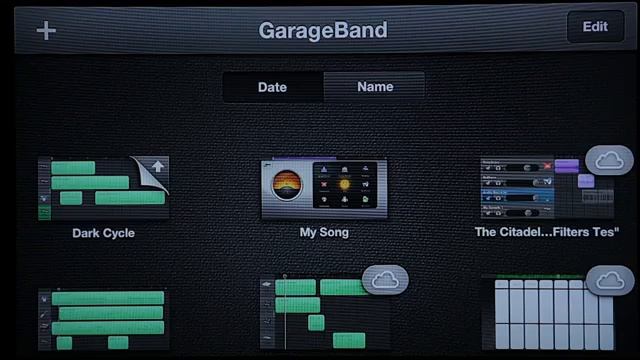Screen dimensions: 640x360
Task: Select The Citadel...Filters Tes" title
Action: tap(547, 232)
